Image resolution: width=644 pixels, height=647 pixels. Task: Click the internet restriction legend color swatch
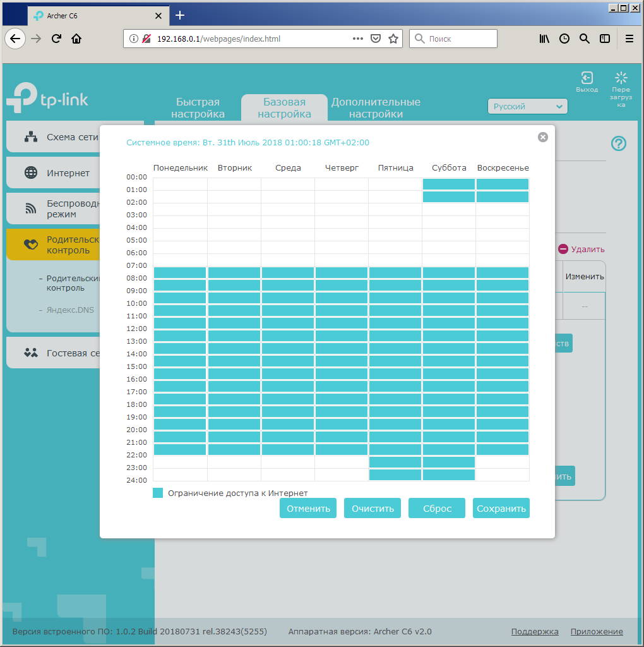[x=158, y=493]
